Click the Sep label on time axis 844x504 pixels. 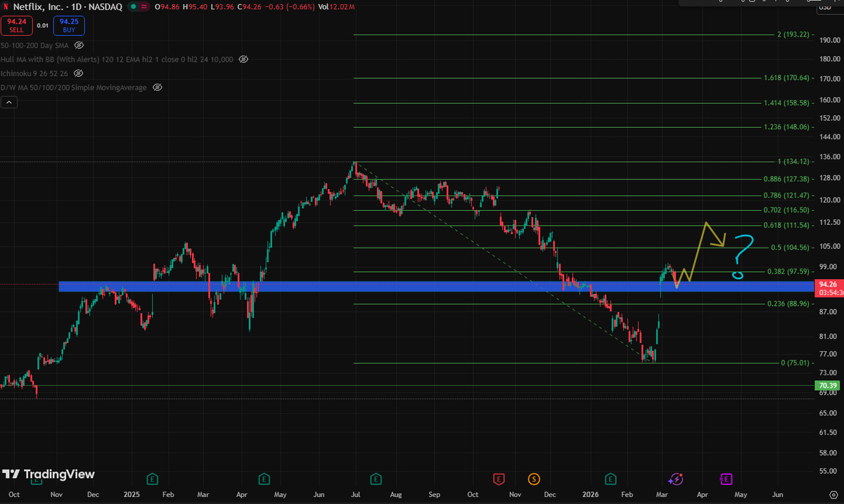point(434,494)
